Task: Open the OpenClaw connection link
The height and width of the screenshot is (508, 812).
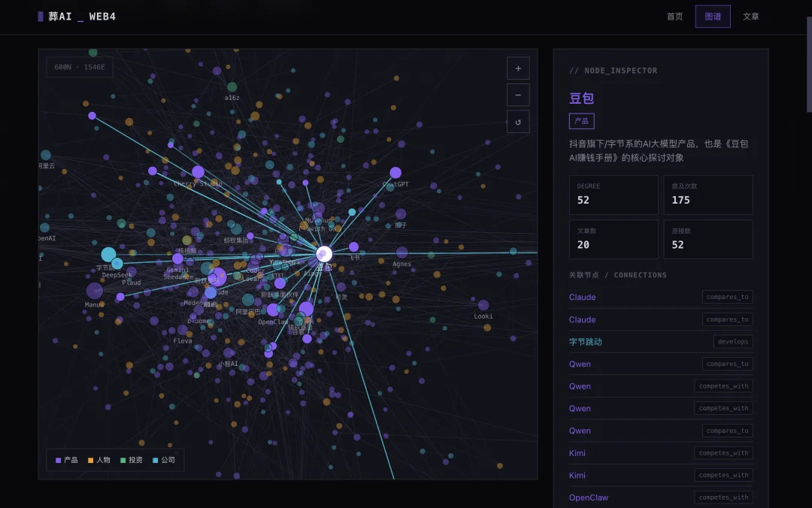Action: [588, 497]
